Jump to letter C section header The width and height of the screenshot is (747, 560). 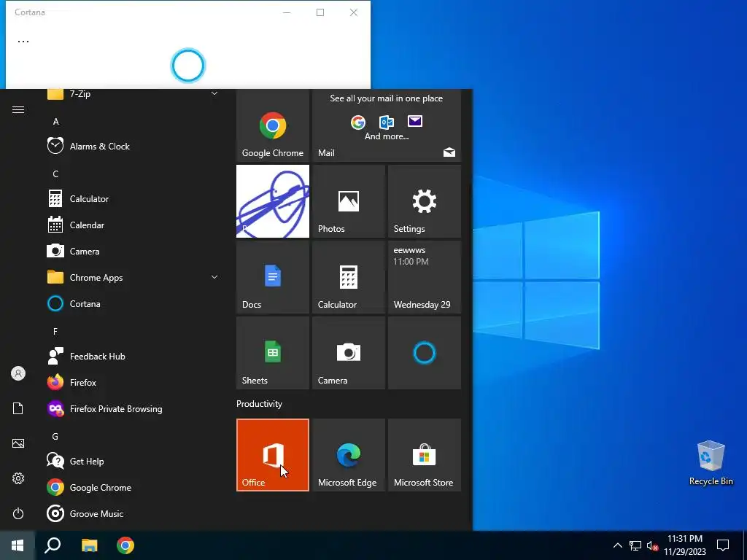tap(55, 174)
